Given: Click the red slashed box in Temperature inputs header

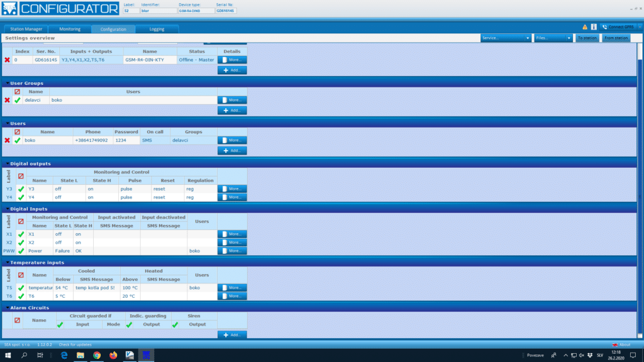Looking at the screenshot, I should tap(21, 275).
